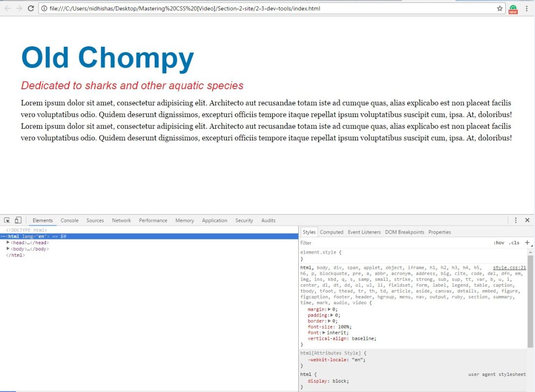
Task: Open the Performance tab
Action: click(153, 220)
